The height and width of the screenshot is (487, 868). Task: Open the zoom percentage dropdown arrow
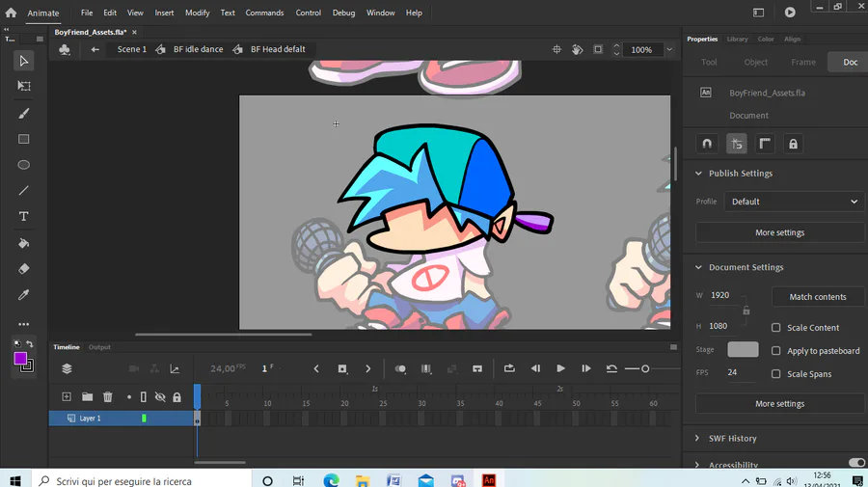(x=669, y=49)
